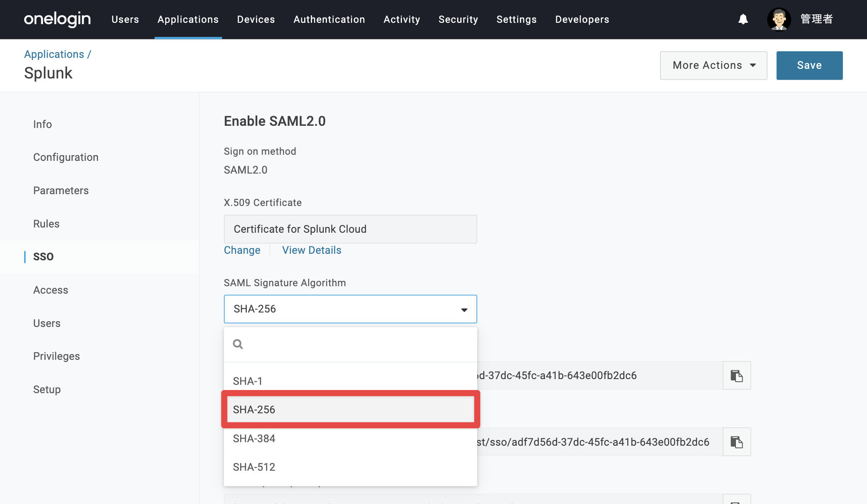
Task: Open the Setup sidebar tab
Action: coord(47,390)
